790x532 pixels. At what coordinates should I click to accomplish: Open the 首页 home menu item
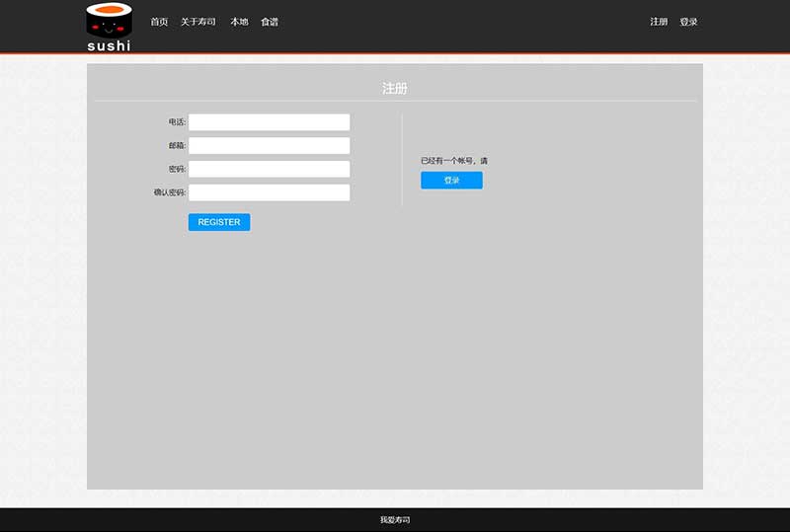(159, 22)
